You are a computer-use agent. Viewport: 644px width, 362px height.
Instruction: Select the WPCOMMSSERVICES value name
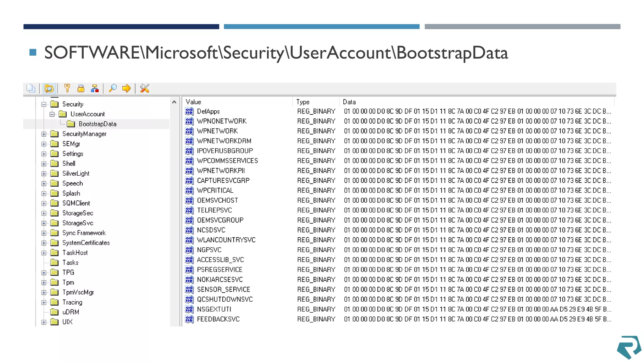click(227, 161)
